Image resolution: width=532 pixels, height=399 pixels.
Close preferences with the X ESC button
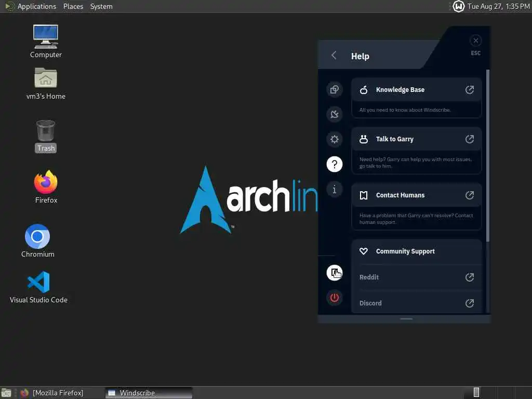tap(476, 41)
